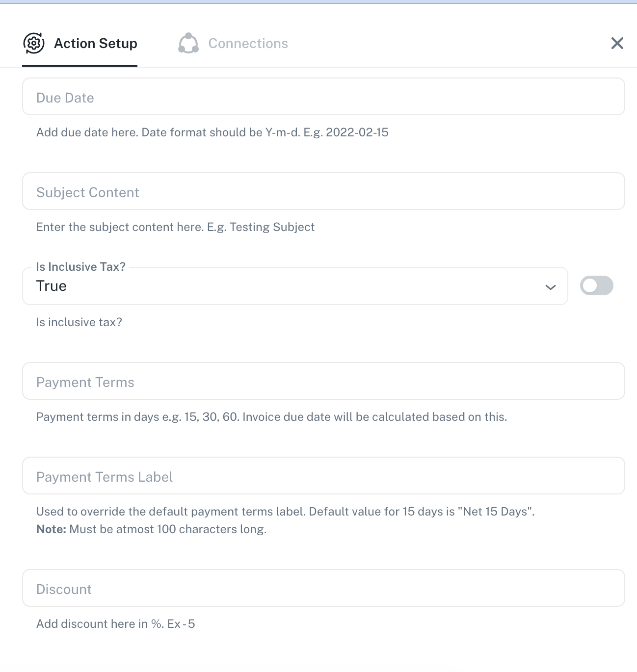Click the Connections nodes icon

[x=188, y=43]
